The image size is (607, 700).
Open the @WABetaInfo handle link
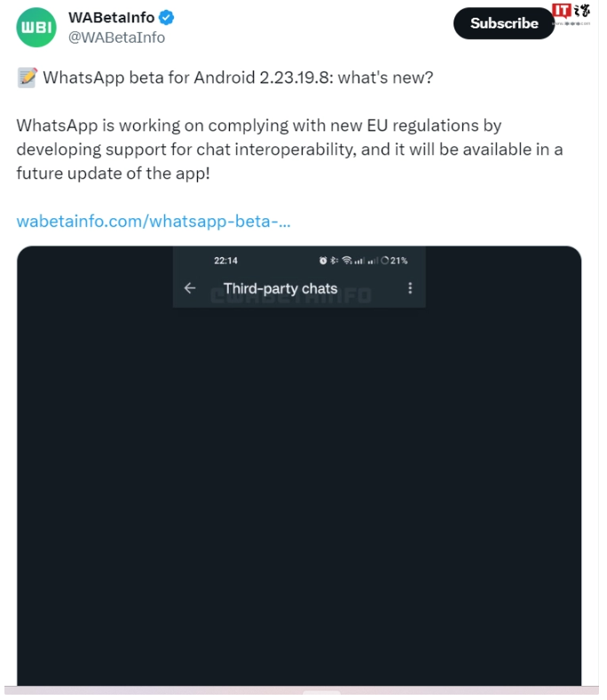point(116,37)
